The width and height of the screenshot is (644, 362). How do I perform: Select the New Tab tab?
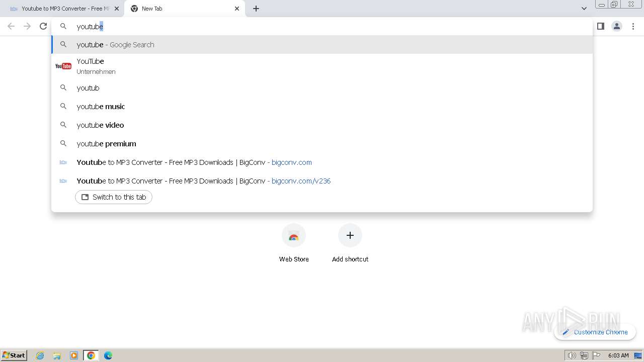coord(184,9)
